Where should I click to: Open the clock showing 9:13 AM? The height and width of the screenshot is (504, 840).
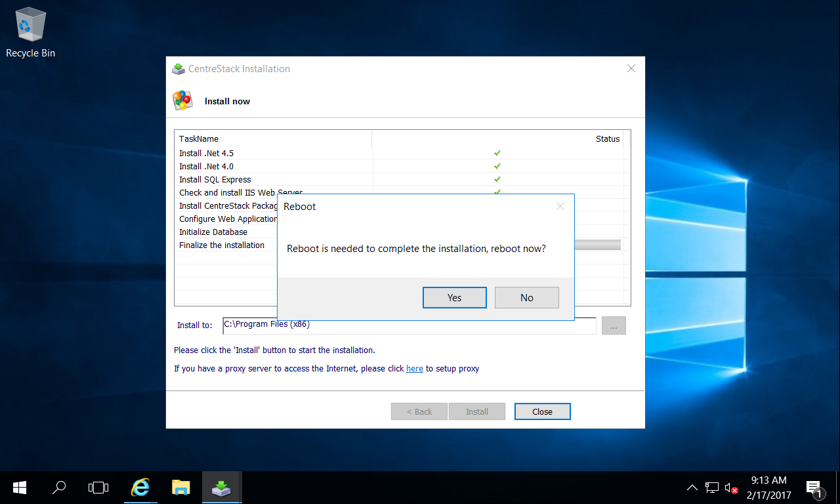(768, 488)
